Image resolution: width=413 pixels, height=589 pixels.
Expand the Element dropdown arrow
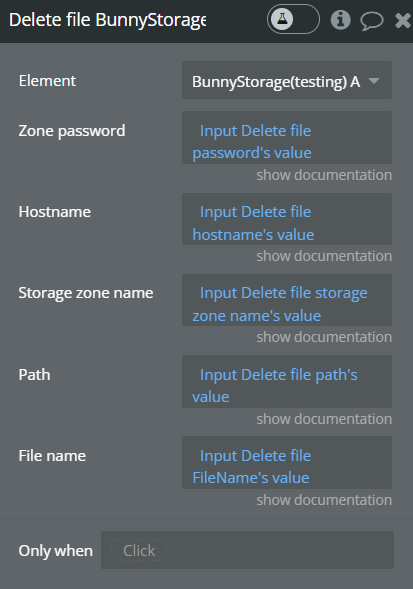click(374, 80)
